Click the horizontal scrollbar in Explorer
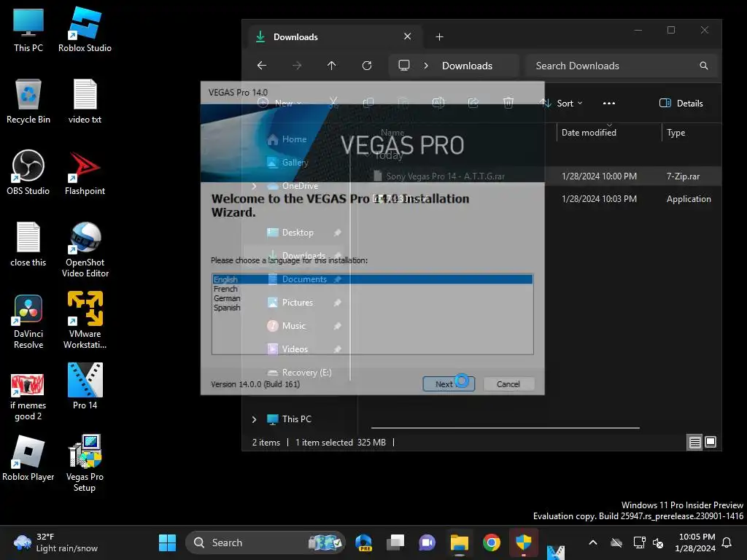747x560 pixels. 505,428
